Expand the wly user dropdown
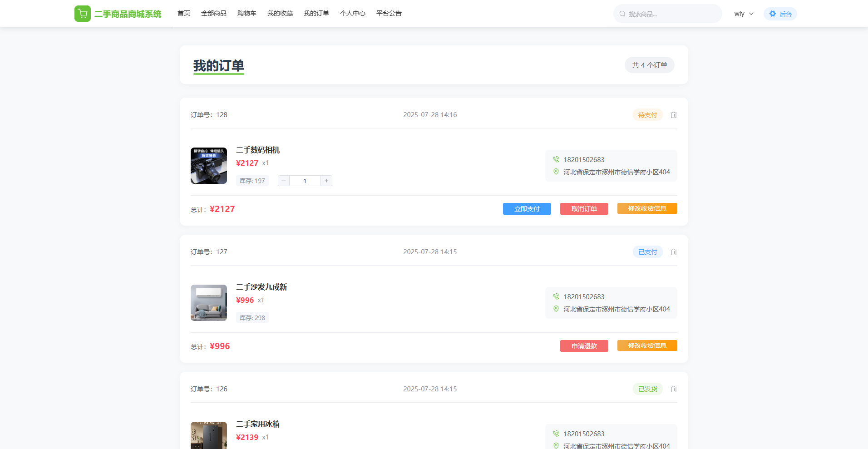The height and width of the screenshot is (449, 868). (x=744, y=14)
